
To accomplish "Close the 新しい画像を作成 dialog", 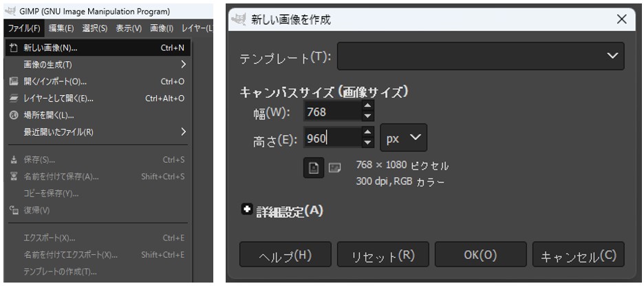I will pyautogui.click(x=622, y=19).
